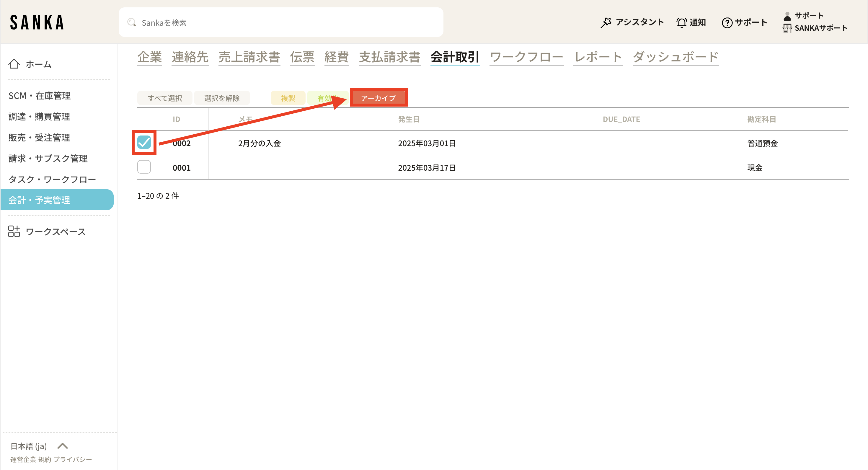This screenshot has width=868, height=470.
Task: Click the user profile avatar icon
Action: click(x=787, y=16)
